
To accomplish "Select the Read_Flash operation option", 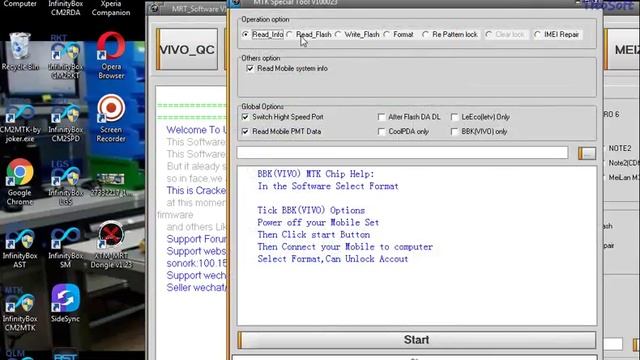I will (309, 35).
